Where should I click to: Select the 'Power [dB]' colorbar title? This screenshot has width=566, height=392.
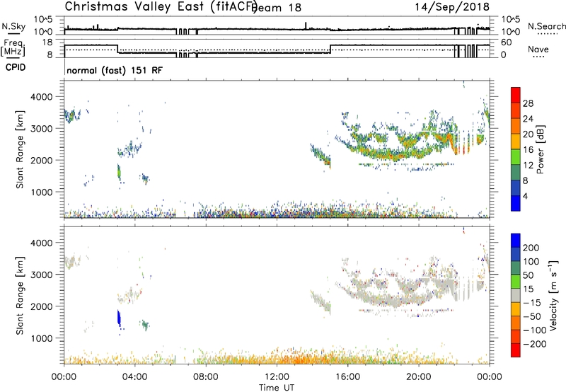(x=541, y=149)
